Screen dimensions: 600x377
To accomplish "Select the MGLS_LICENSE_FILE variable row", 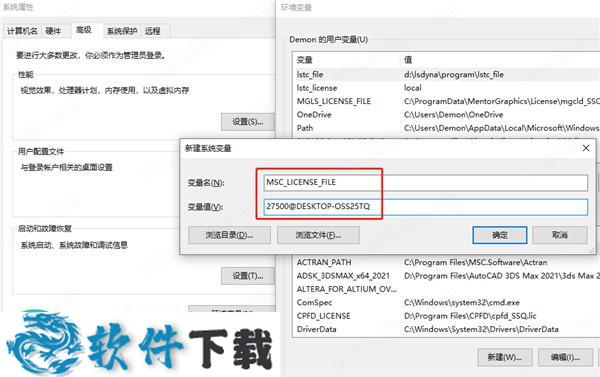I will coord(446,101).
